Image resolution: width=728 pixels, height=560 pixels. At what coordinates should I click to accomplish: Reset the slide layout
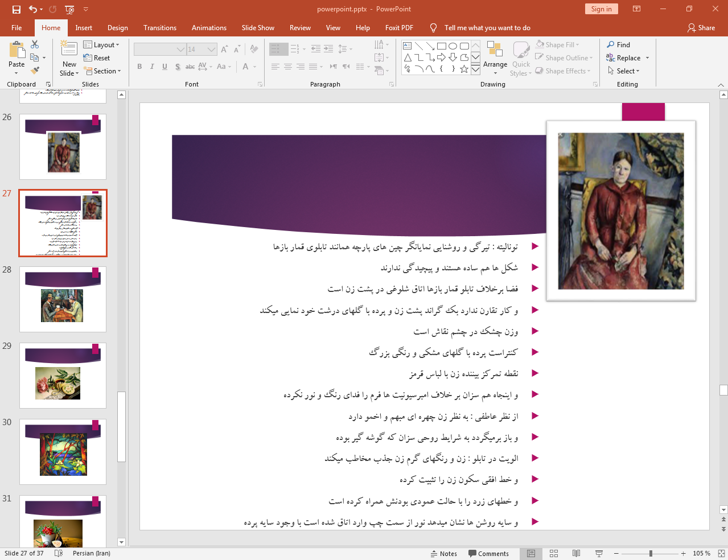tap(97, 57)
